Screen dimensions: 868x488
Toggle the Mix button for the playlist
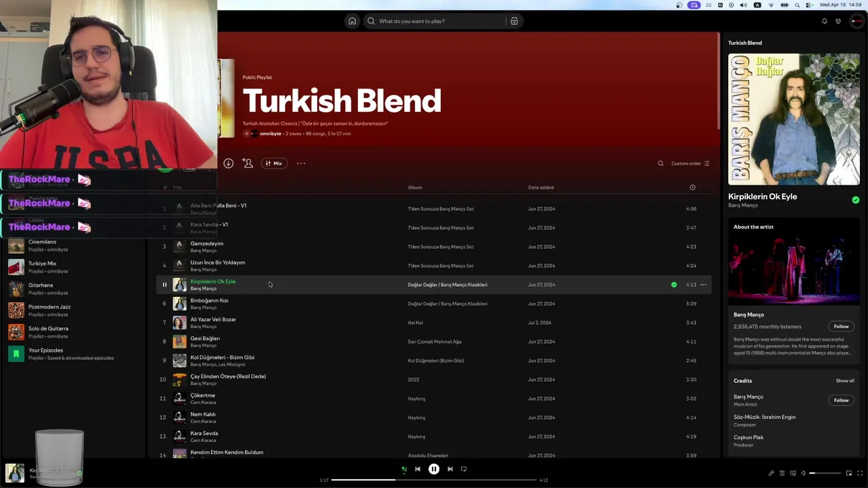point(274,163)
